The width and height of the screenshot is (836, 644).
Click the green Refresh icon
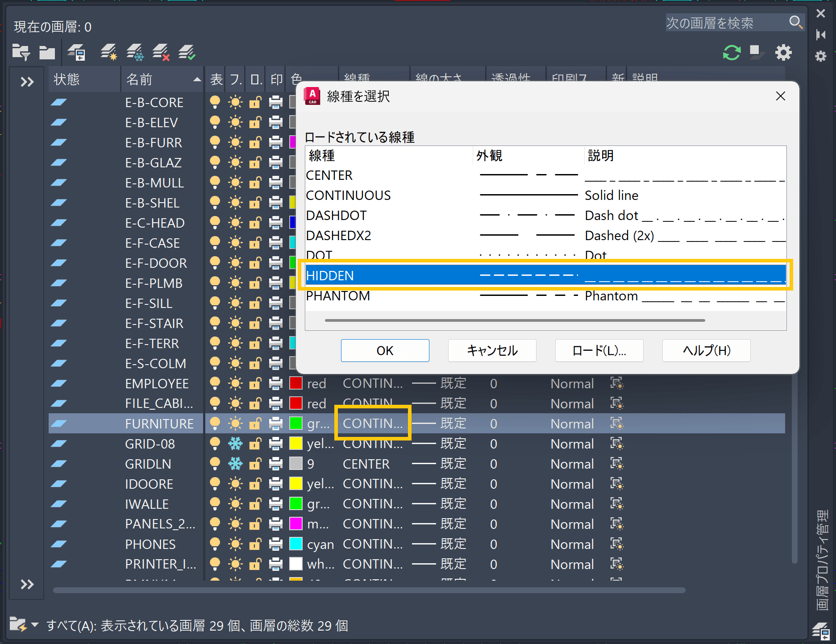click(732, 52)
